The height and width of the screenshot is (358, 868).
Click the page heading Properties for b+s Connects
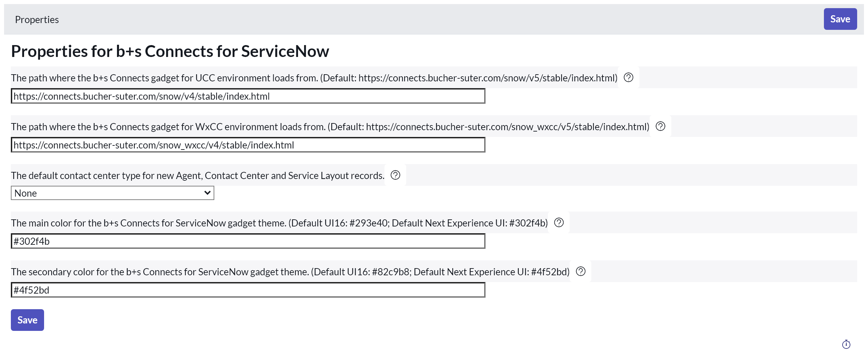170,52
